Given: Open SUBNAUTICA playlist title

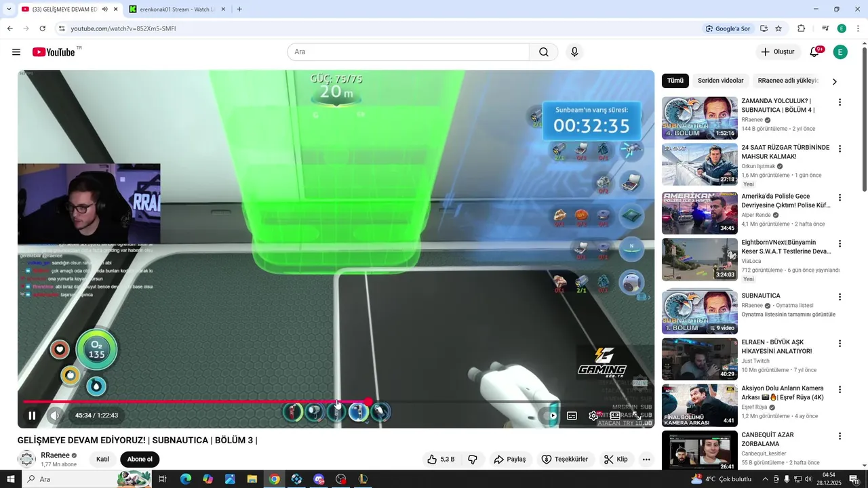Looking at the screenshot, I should 761,296.
